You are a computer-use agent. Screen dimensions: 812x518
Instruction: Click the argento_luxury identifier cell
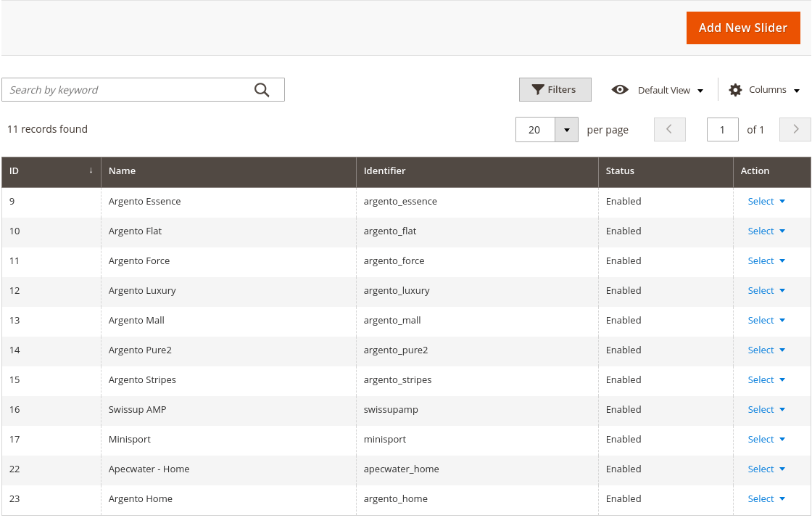[x=478, y=291]
